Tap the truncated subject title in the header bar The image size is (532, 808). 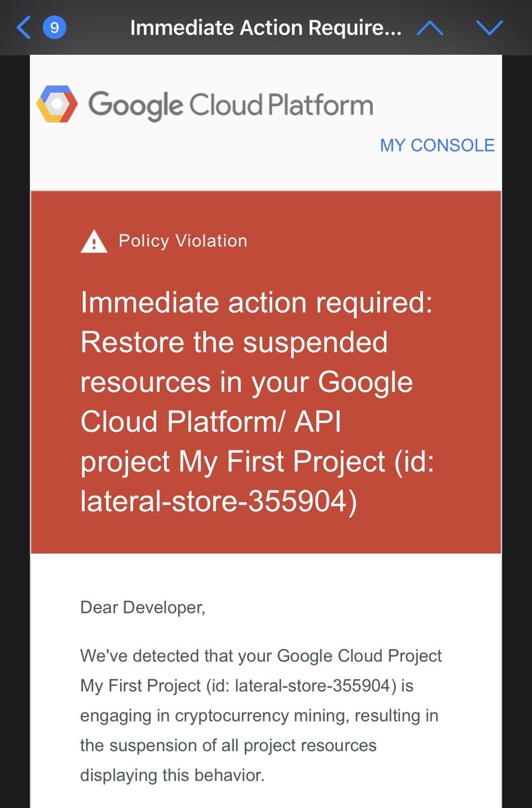266,28
